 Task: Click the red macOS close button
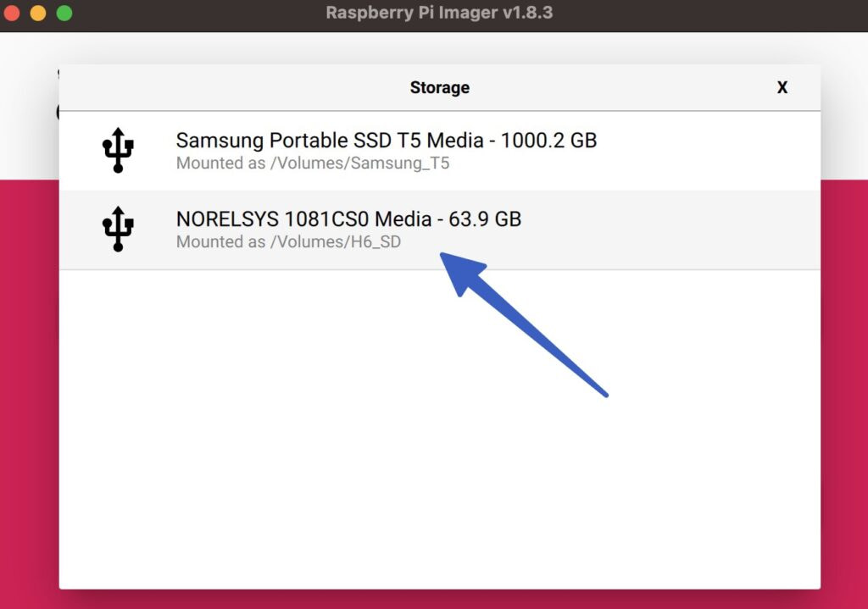coord(12,14)
